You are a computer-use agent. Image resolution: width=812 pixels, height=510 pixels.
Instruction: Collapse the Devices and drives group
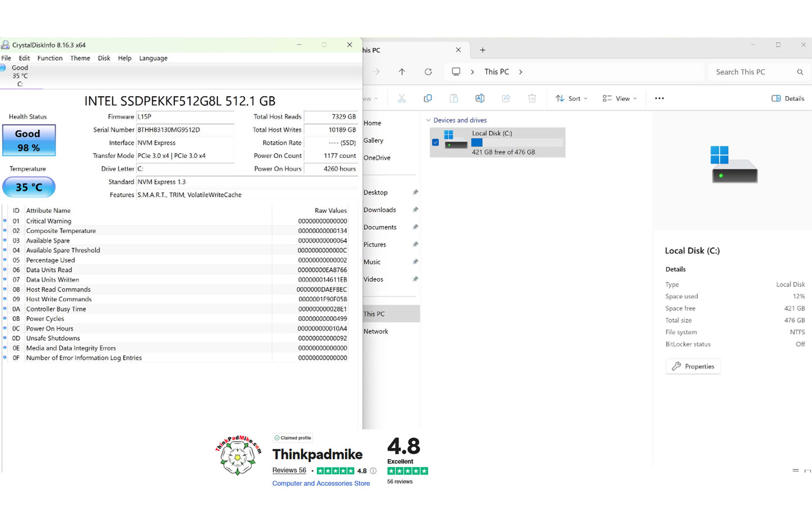pos(428,120)
